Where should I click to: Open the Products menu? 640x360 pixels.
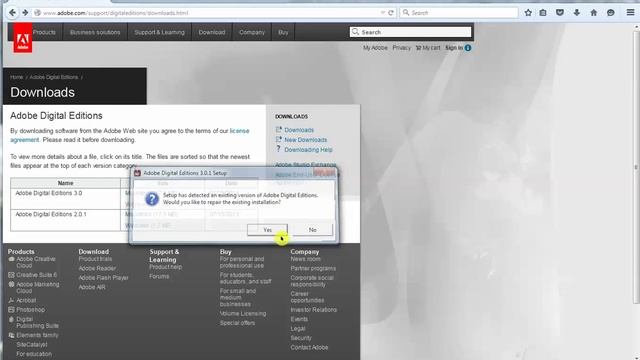[44, 32]
